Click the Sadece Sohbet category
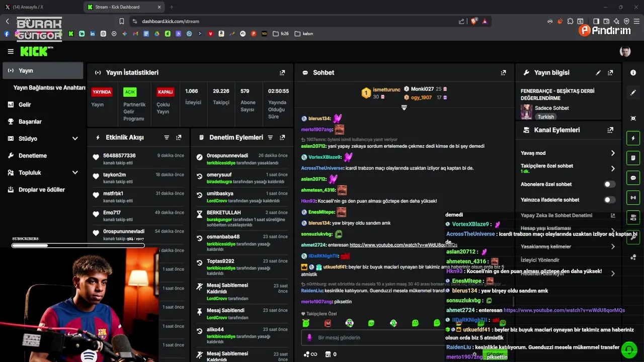This screenshot has height=362, width=644. [552, 108]
